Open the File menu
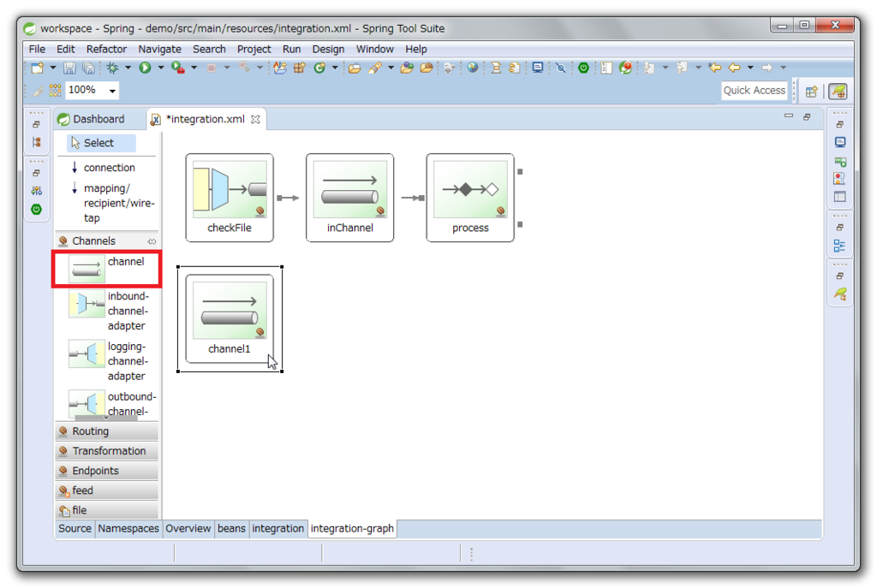Viewport: 877px width, 588px height. [x=37, y=49]
